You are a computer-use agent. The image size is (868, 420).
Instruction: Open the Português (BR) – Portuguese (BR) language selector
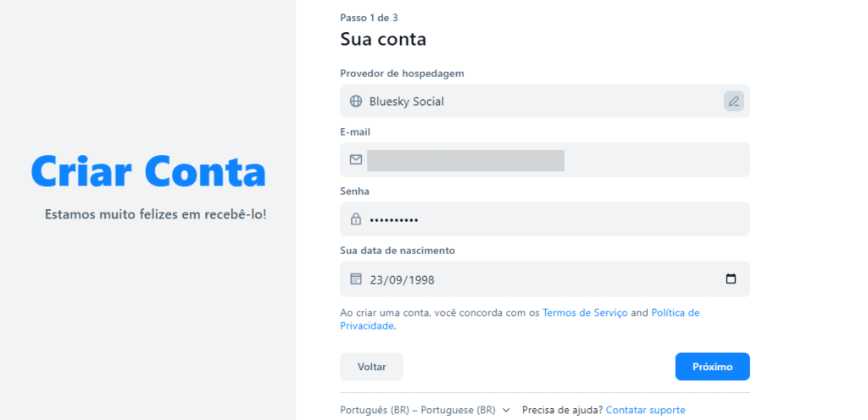pyautogui.click(x=418, y=410)
